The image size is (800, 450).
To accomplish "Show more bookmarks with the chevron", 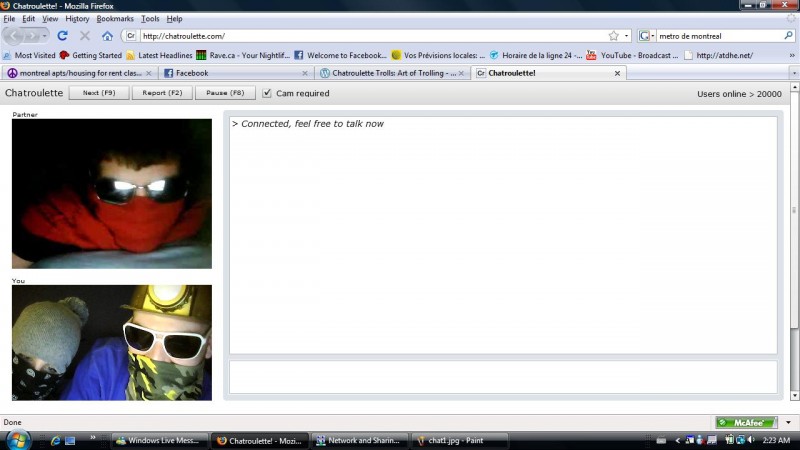I will 792,55.
